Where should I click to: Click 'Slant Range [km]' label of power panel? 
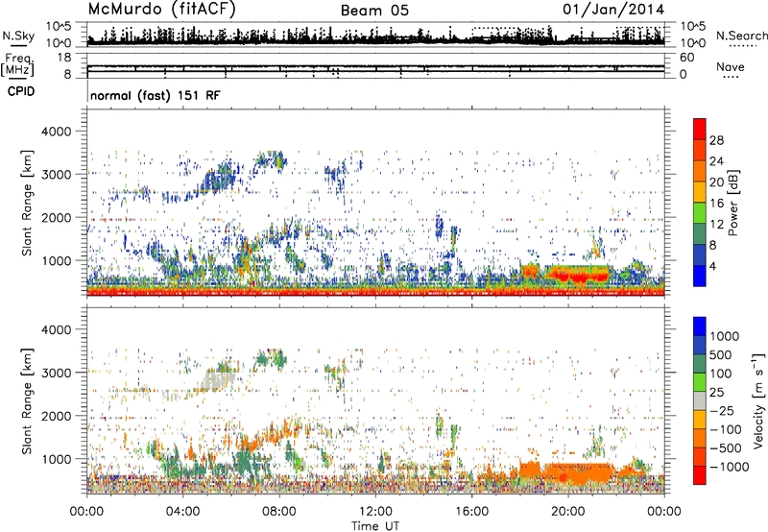click(x=27, y=203)
